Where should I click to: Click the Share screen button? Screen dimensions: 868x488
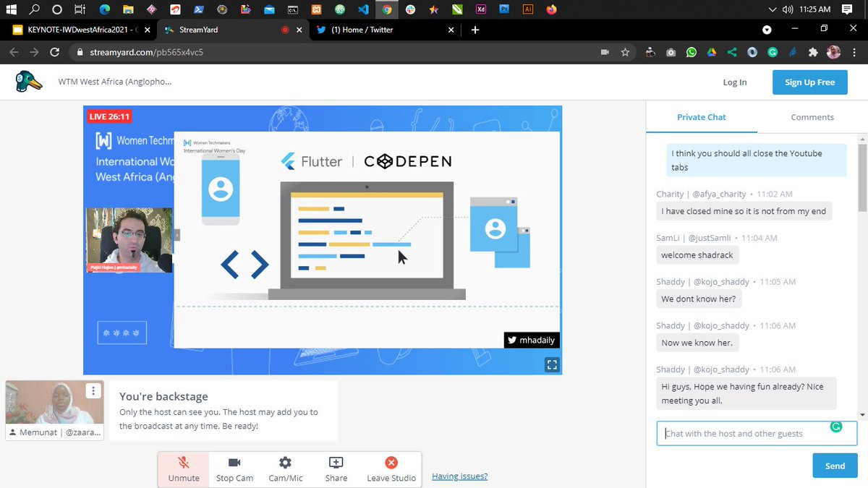(x=336, y=469)
